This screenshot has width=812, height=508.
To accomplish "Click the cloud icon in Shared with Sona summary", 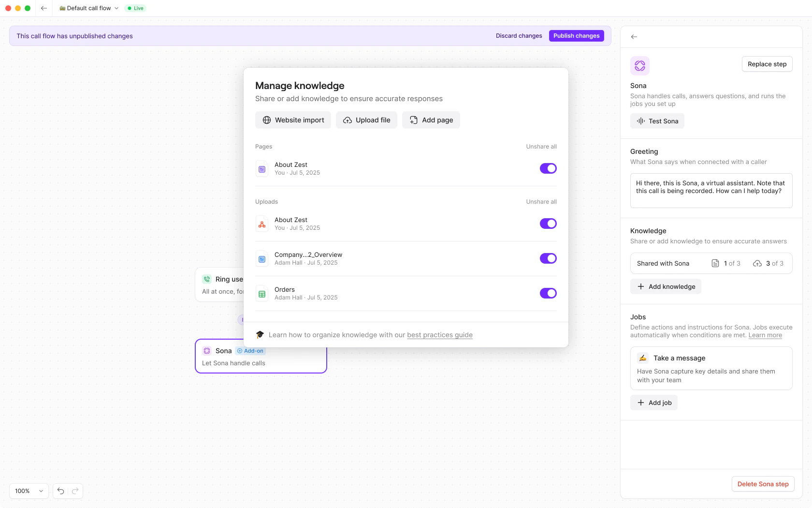I will point(757,263).
